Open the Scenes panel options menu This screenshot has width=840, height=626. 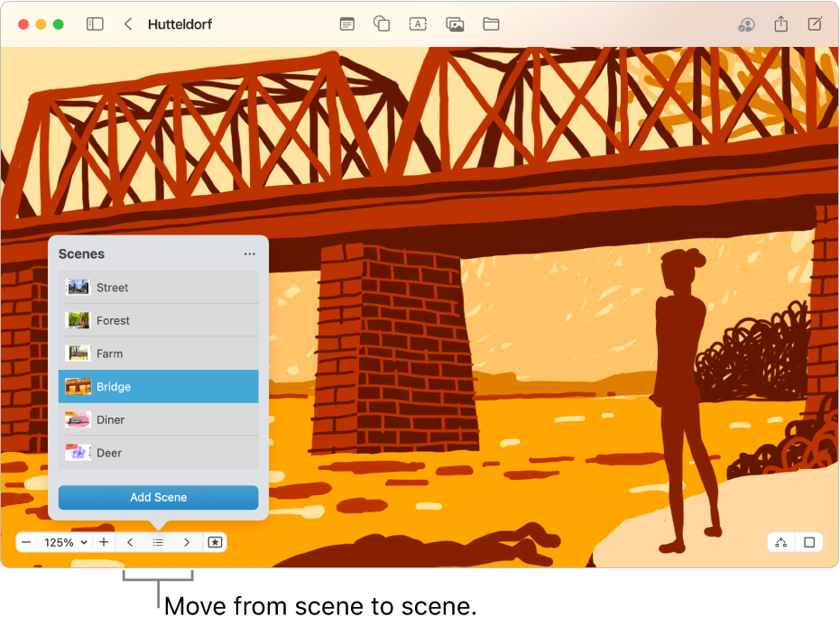(x=249, y=253)
